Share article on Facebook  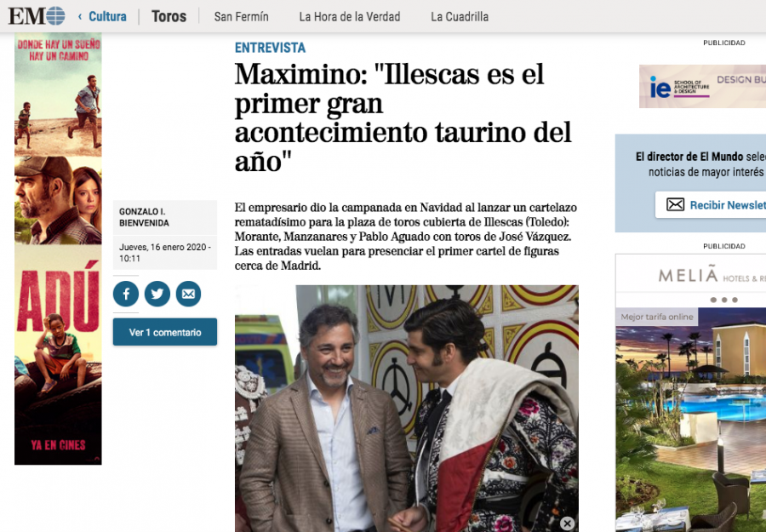[x=126, y=295]
